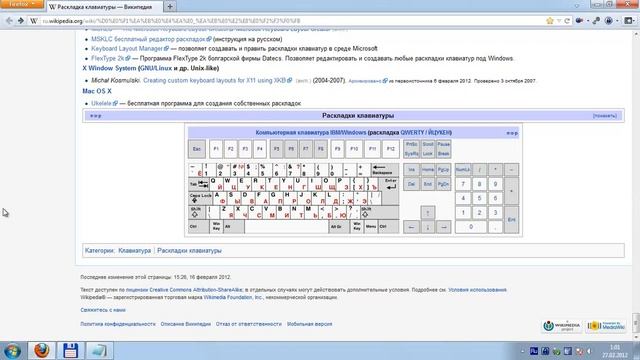Open the Условия использования link
640x360 pixels.
click(477, 290)
